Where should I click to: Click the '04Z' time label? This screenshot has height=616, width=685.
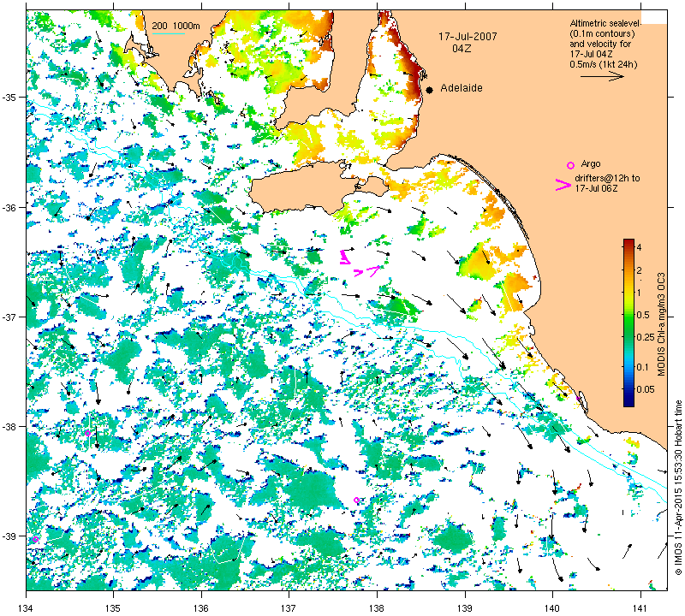pyautogui.click(x=462, y=49)
